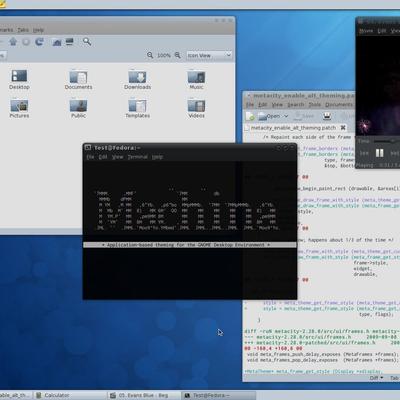The image size is (400, 400).
Task: Select the Desktop folder
Action: pyautogui.click(x=19, y=79)
